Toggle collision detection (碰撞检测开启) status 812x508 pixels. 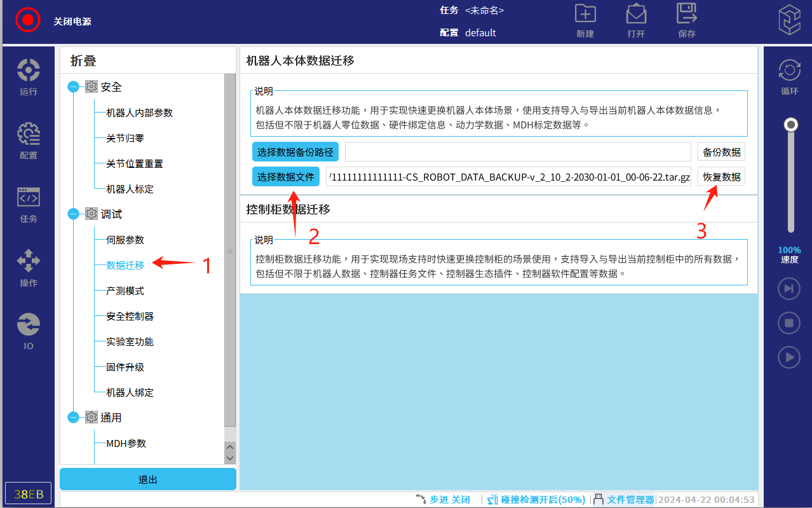[x=536, y=500]
